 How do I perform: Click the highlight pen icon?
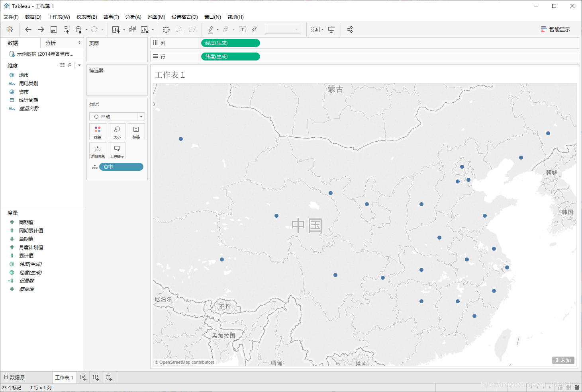coord(211,29)
